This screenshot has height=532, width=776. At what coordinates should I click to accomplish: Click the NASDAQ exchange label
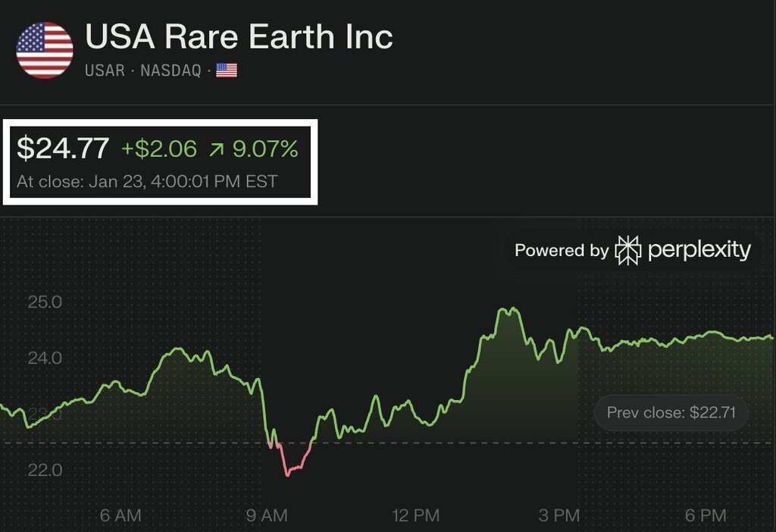171,70
